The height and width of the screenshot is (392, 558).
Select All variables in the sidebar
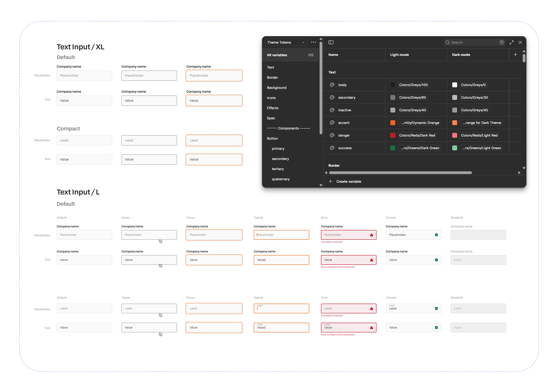coord(277,55)
